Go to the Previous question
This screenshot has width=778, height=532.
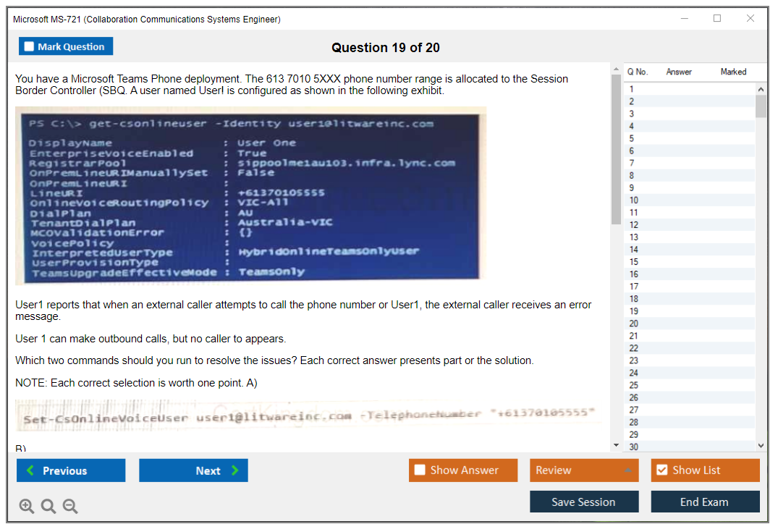tap(71, 470)
